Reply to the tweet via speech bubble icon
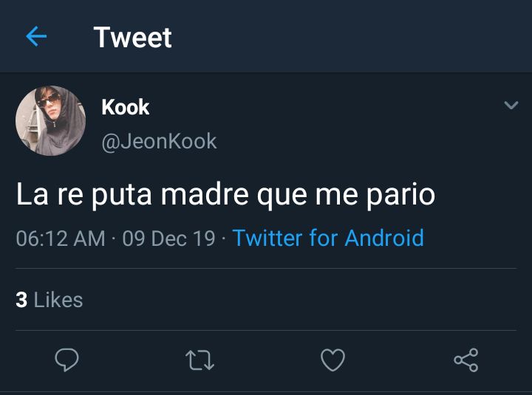The image size is (532, 395). (66, 360)
